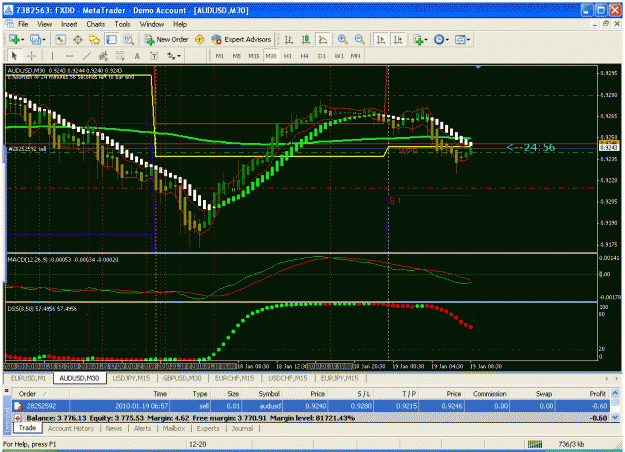
Task: Open a new chart window
Action: pyautogui.click(x=14, y=39)
